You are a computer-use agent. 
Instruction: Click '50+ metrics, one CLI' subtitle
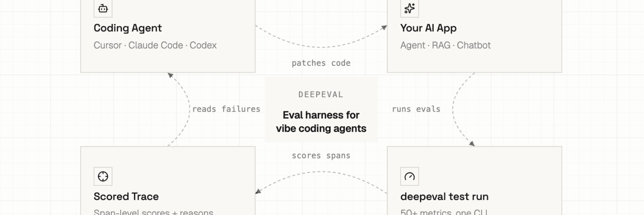click(444, 212)
